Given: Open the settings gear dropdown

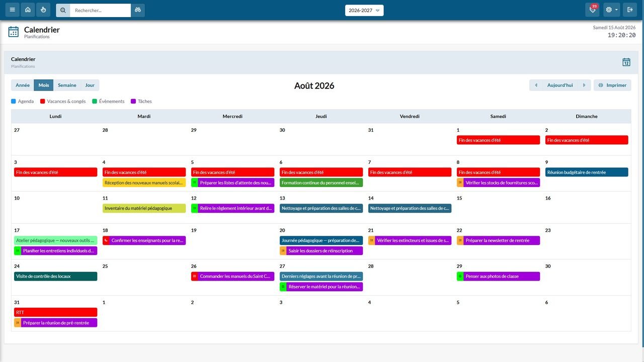Looking at the screenshot, I should pos(611,10).
